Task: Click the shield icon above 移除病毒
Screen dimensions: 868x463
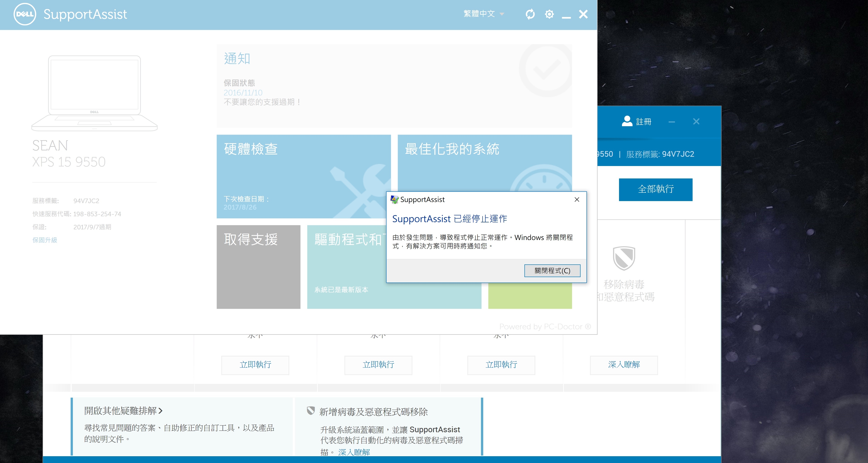Action: point(624,258)
